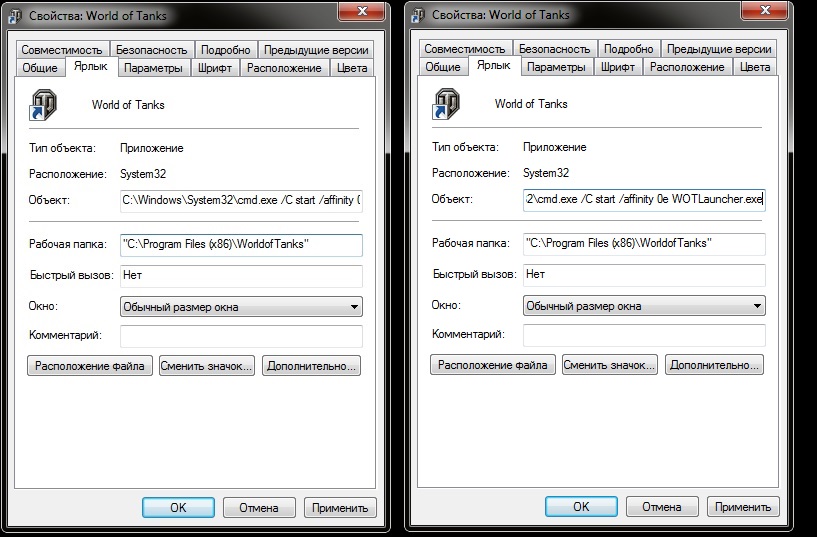Click Рабочая папка field in right window
Viewport: 817px width, 538px height.
coord(644,244)
